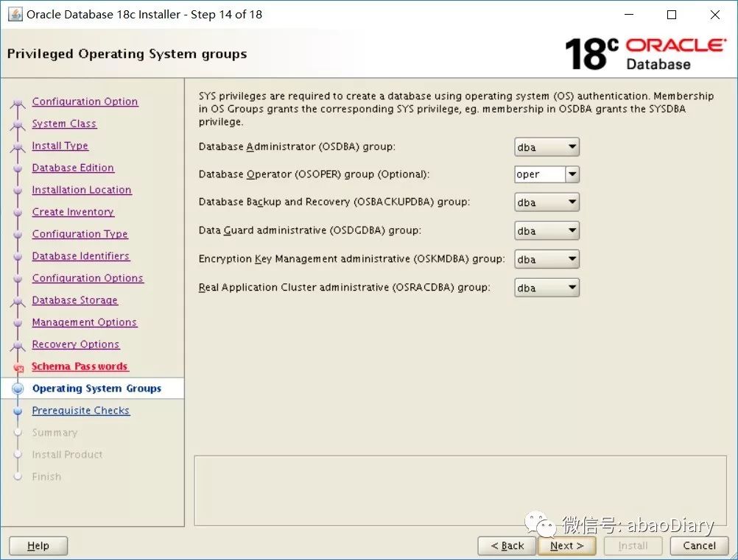Open the OSDBA group dropdown
Viewport: 738px width, 560px height.
click(x=547, y=147)
